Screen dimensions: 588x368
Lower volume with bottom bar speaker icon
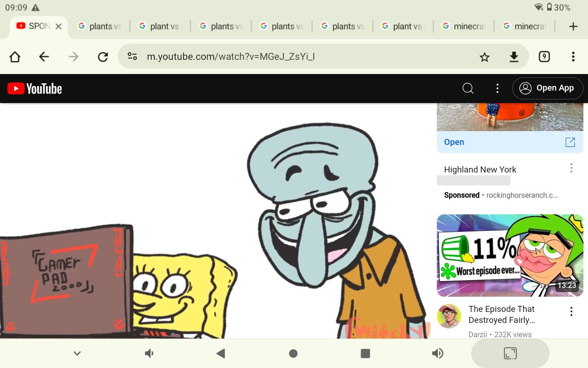(149, 353)
